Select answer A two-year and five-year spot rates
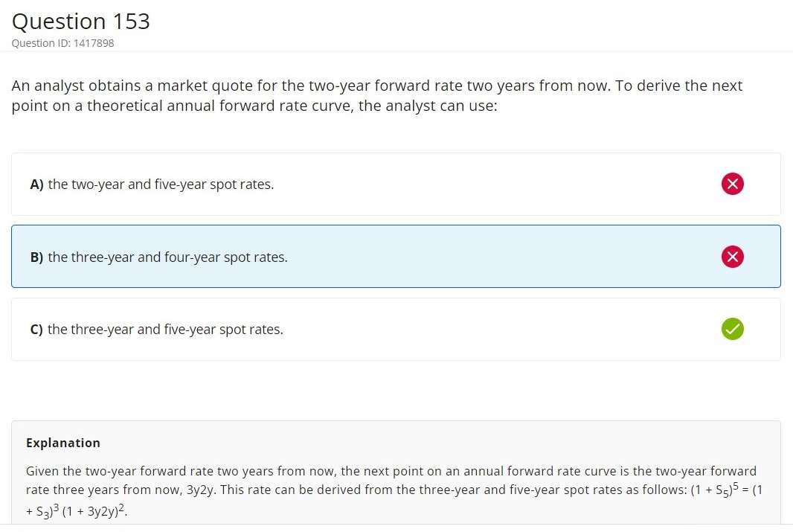The image size is (793, 532). (161, 185)
